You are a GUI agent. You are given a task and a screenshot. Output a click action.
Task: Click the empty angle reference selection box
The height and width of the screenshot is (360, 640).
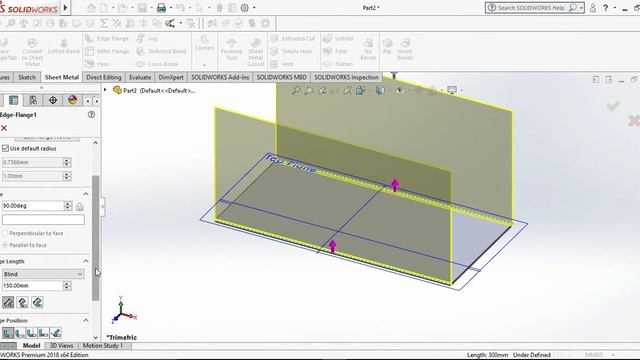click(x=43, y=220)
